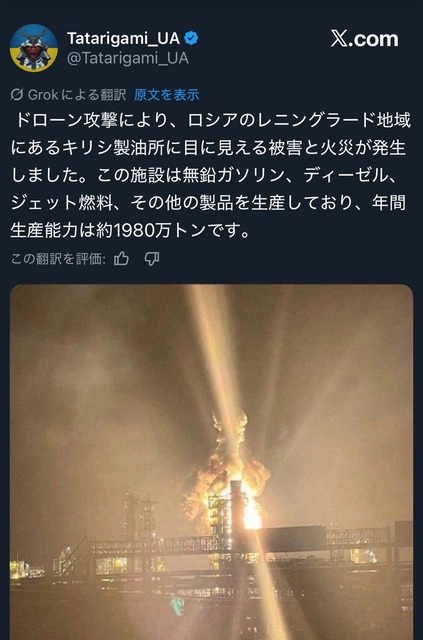Click the X logo in X.com watermark

(339, 39)
